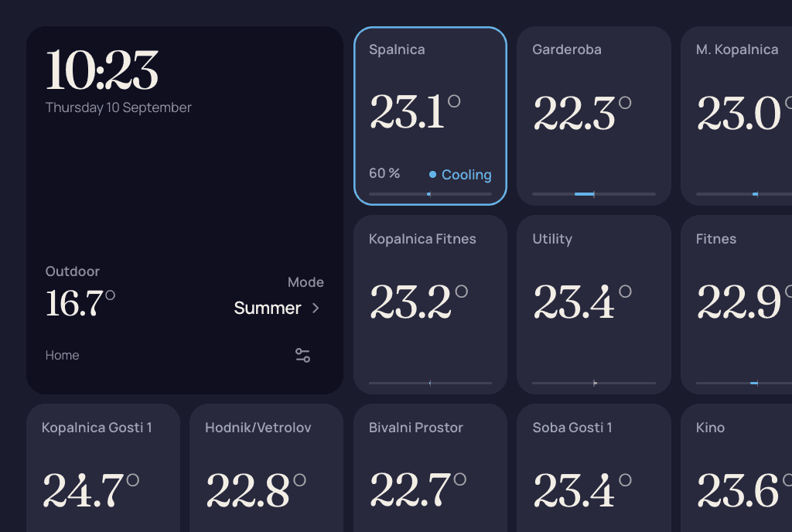Screen dimensions: 792x532
Task: Expand the Summer mode chevron
Action: pos(316,308)
